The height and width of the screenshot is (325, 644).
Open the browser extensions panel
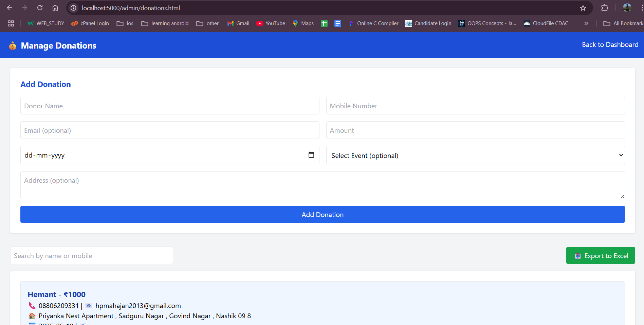[605, 7]
